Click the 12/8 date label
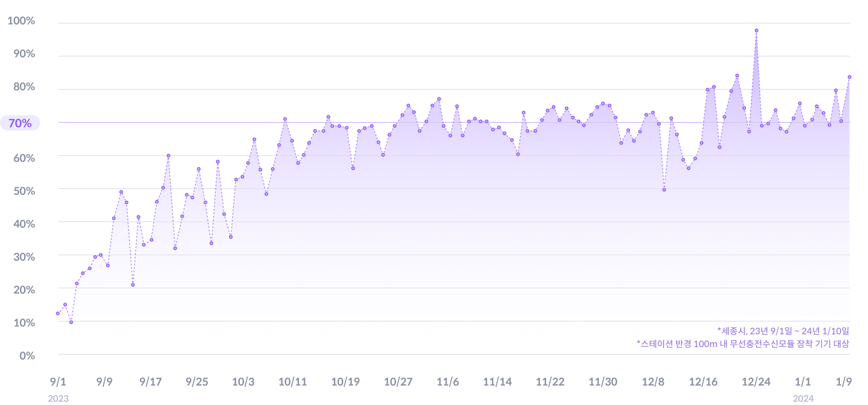The width and height of the screenshot is (868, 405). pyautogui.click(x=653, y=382)
